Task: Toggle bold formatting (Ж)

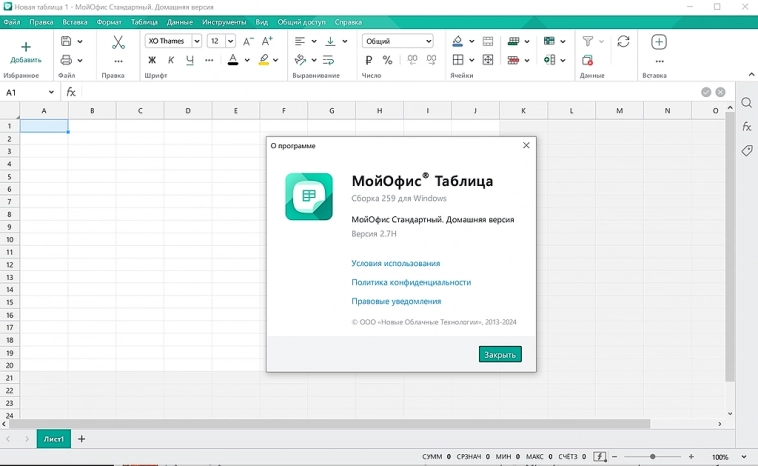Action: pyautogui.click(x=152, y=60)
